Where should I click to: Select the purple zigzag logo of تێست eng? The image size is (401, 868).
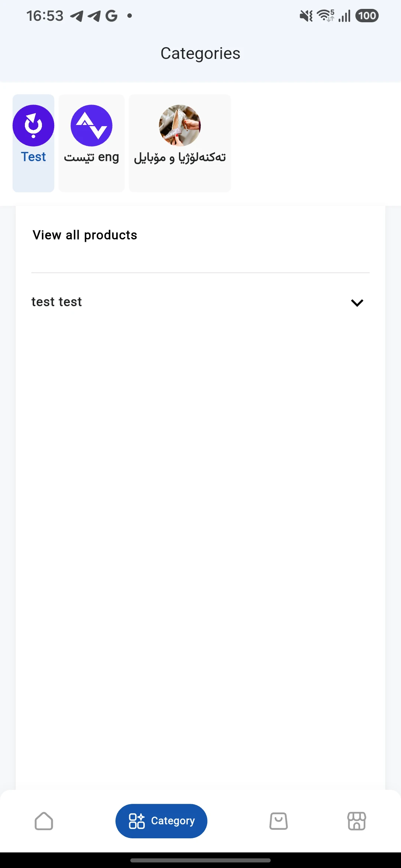[91, 126]
